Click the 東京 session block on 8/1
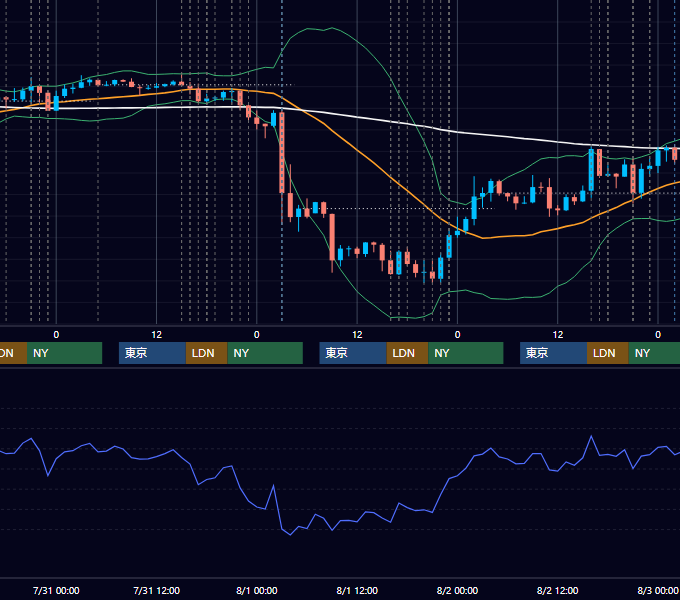The image size is (680, 600). tap(353, 353)
